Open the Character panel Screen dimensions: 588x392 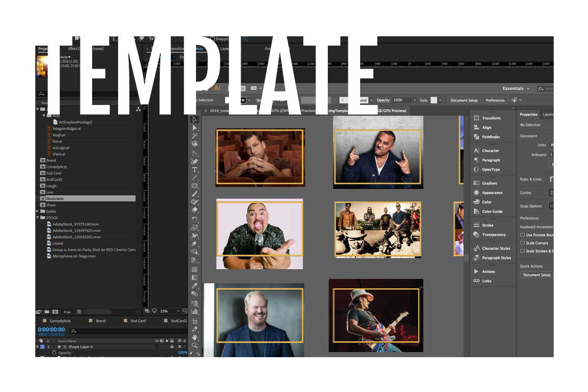486,151
